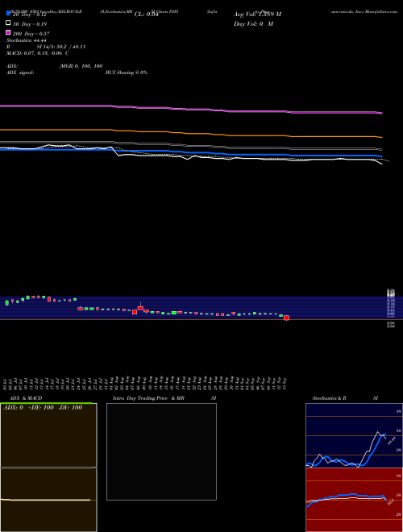This screenshot has height=532, width=403.
Task: Click the 'BUY Slowing @ 0%' signal text
Action: tap(127, 73)
